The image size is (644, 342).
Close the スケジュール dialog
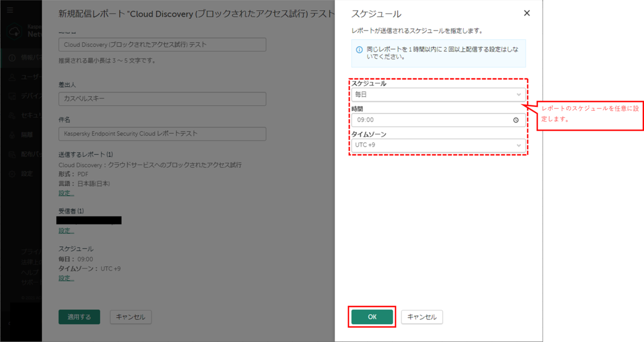[526, 13]
